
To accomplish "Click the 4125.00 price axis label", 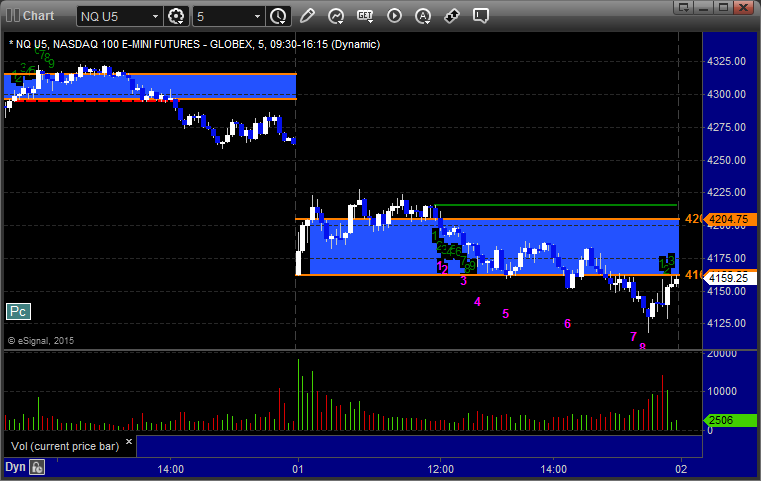I will (727, 323).
